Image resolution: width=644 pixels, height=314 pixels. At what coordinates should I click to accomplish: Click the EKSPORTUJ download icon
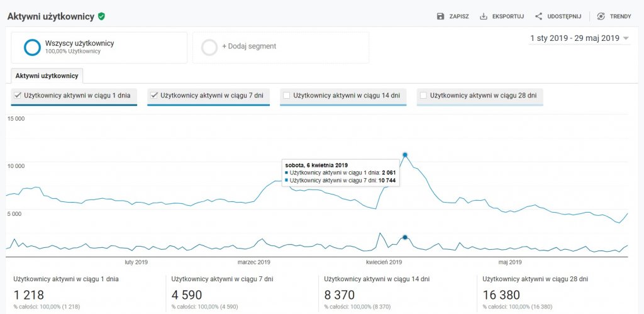484,16
